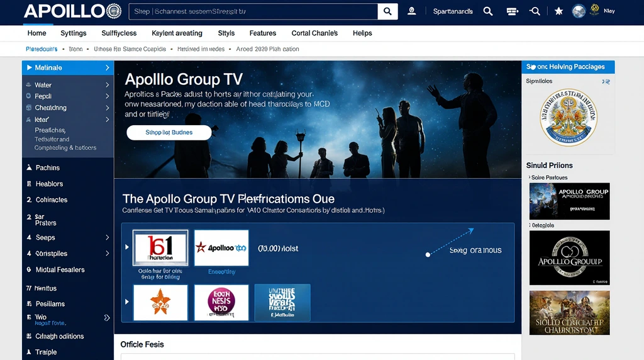Viewport: 644px width, 360px height.
Task: Open the round crest seal image
Action: (x=569, y=118)
